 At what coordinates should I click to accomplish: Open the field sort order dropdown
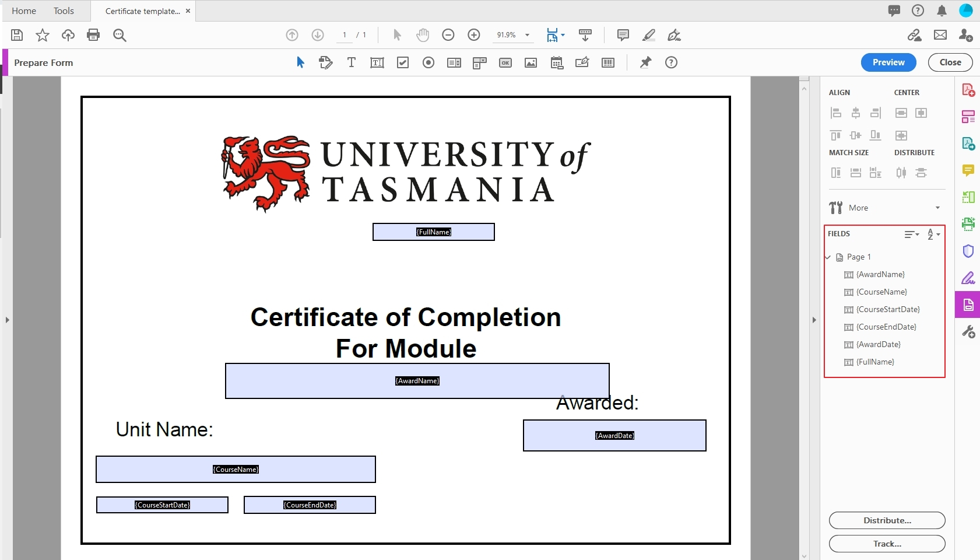click(x=933, y=234)
